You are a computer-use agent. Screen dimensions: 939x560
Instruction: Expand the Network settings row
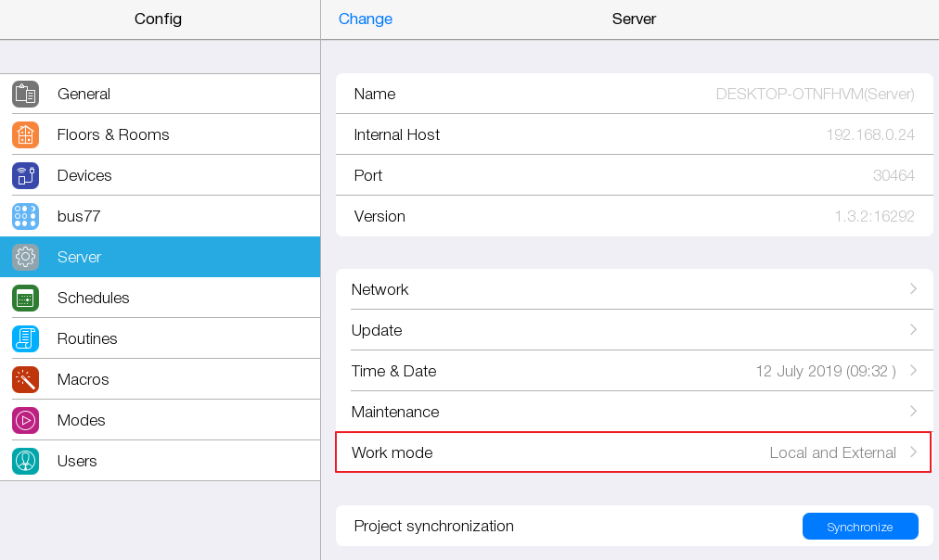click(x=634, y=289)
